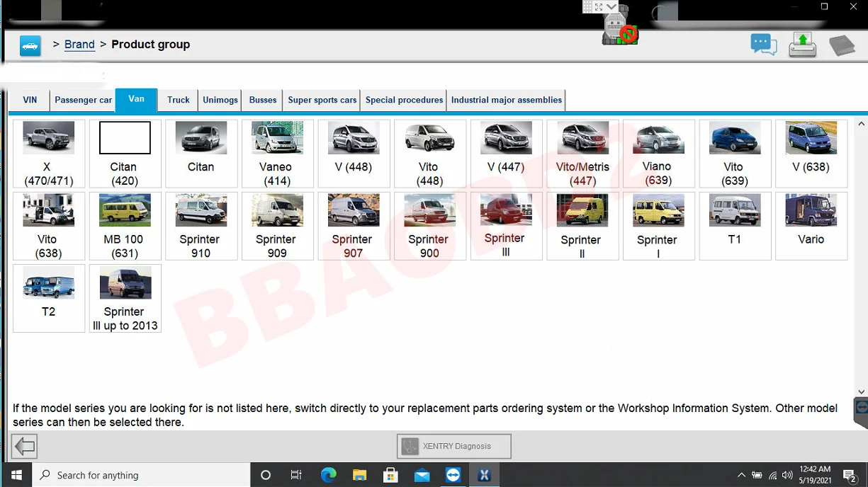
Task: Choose Sprinter III up to 2013 tile
Action: [125, 298]
